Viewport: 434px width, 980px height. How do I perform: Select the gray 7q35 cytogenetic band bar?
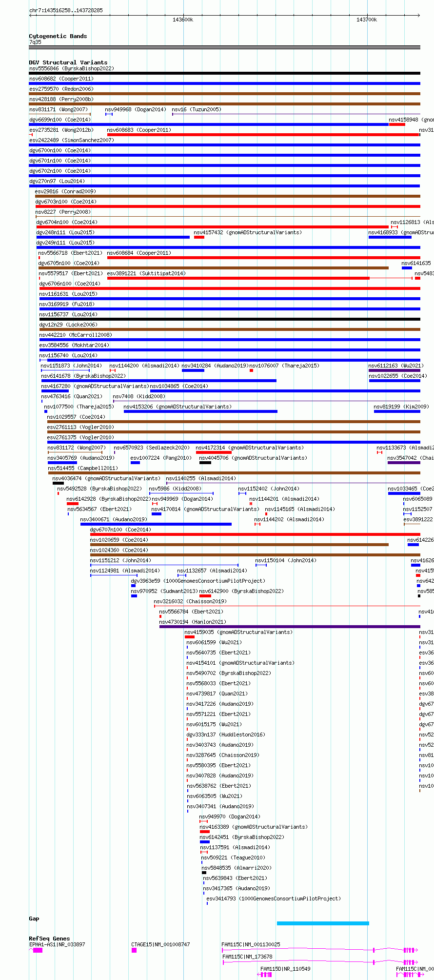224,47
